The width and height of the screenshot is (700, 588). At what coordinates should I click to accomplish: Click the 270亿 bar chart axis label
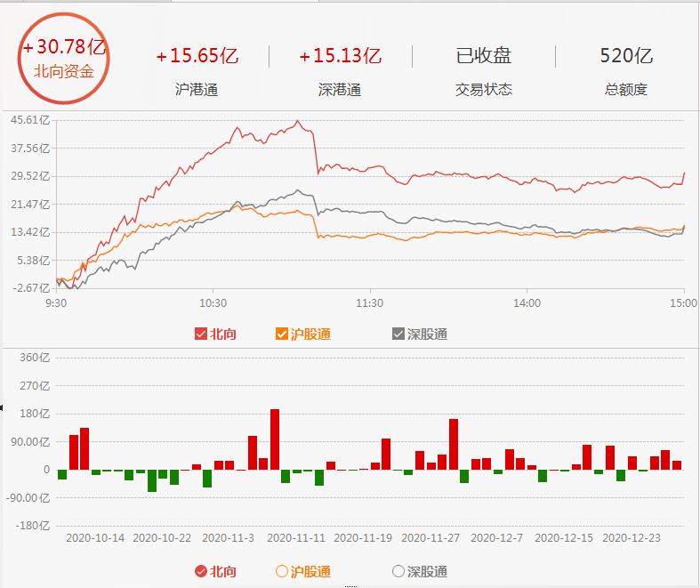(35, 386)
